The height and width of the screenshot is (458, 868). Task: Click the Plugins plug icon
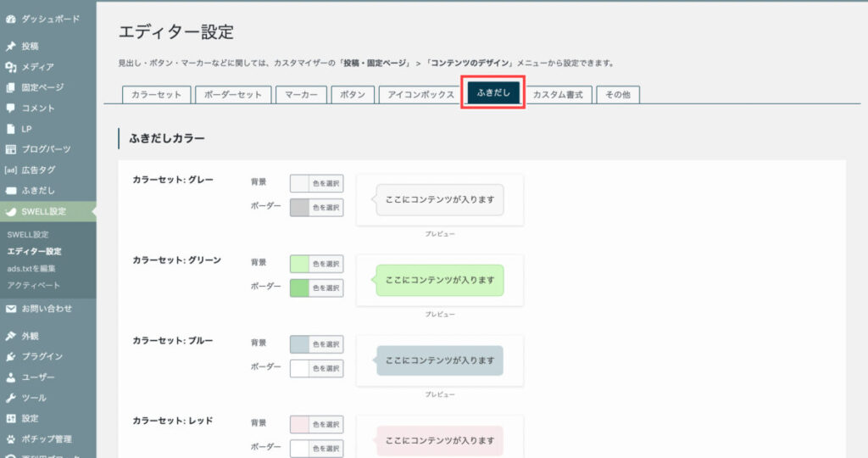click(11, 357)
